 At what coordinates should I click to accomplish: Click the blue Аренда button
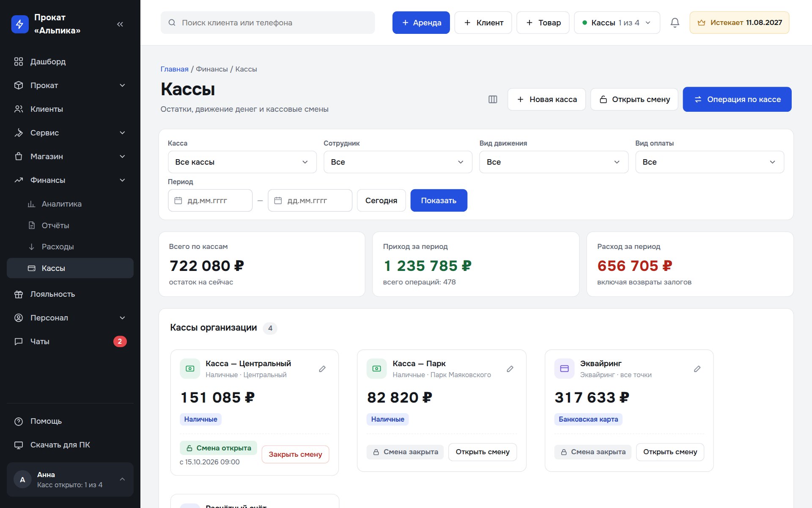(421, 22)
